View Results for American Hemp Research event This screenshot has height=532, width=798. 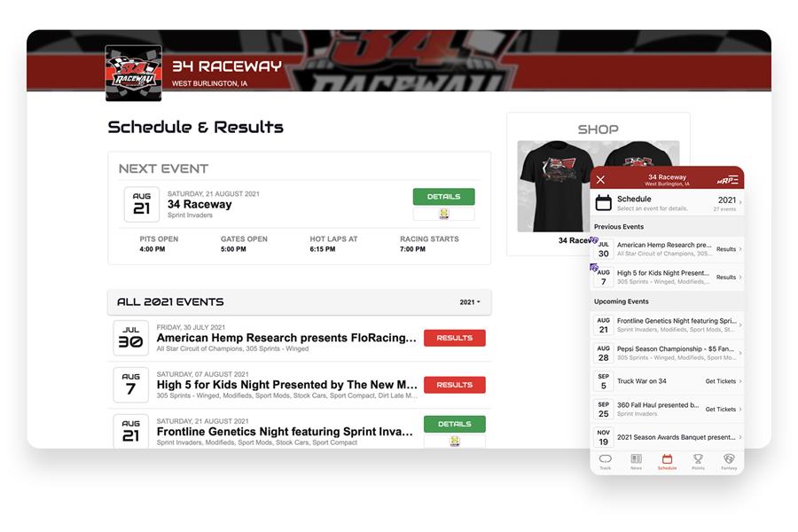tap(455, 338)
